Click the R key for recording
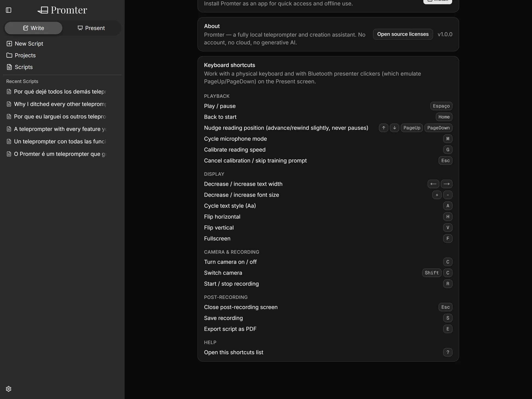The height and width of the screenshot is (399, 532). (x=448, y=284)
